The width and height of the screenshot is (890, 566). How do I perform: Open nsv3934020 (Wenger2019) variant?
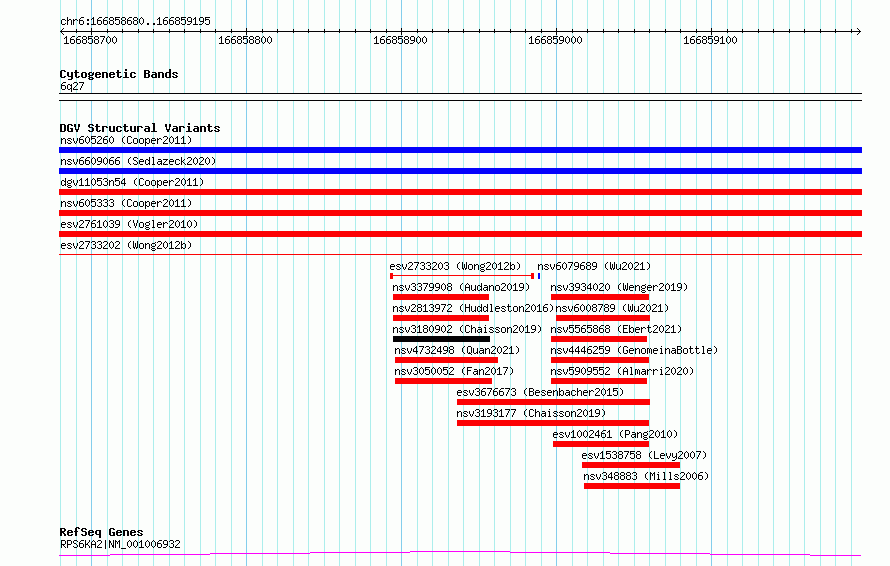(619, 287)
